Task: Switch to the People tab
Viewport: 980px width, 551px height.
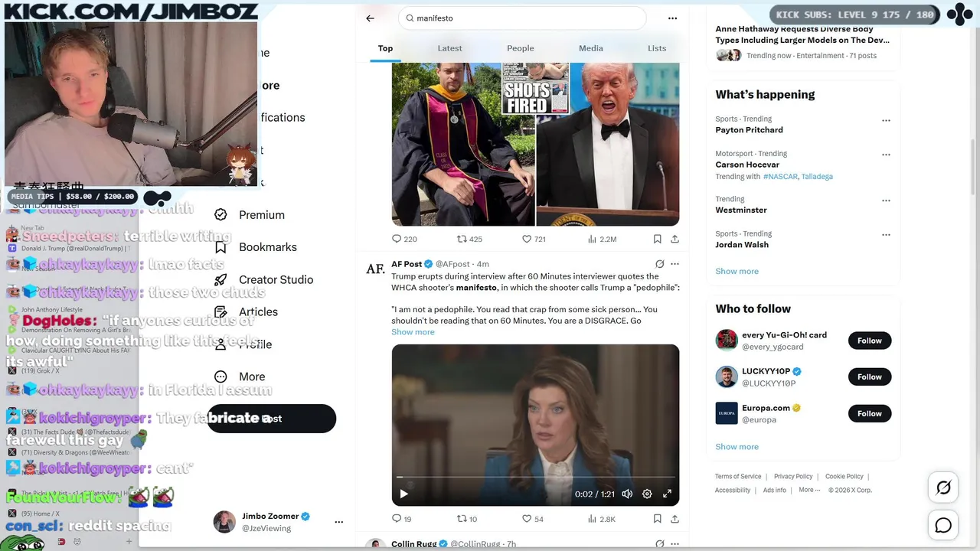Action: point(521,48)
